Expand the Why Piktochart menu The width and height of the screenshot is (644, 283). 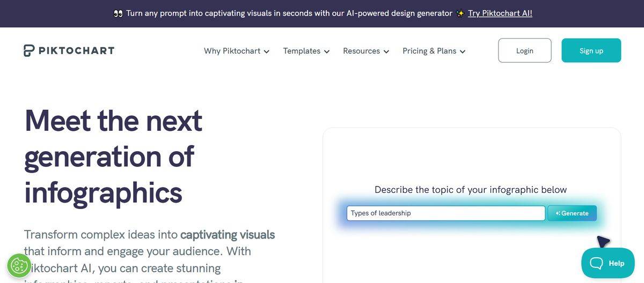(x=237, y=51)
